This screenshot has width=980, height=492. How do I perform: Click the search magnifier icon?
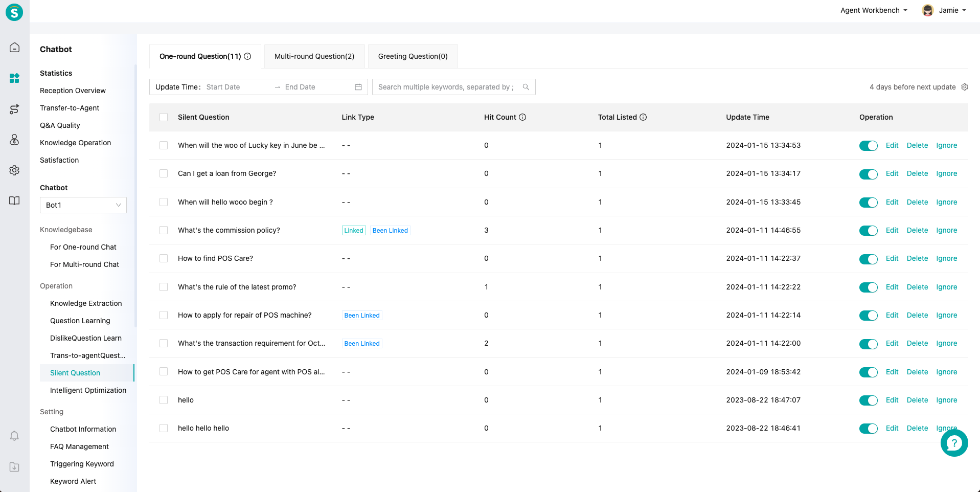click(526, 87)
